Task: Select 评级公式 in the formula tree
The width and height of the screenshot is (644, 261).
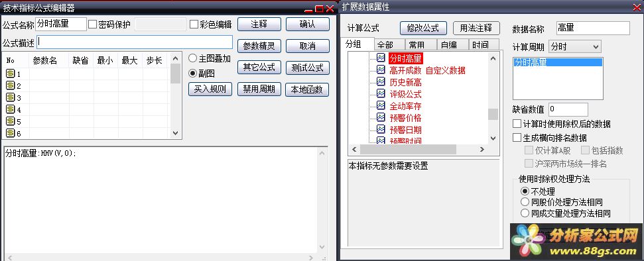Action: (x=405, y=94)
